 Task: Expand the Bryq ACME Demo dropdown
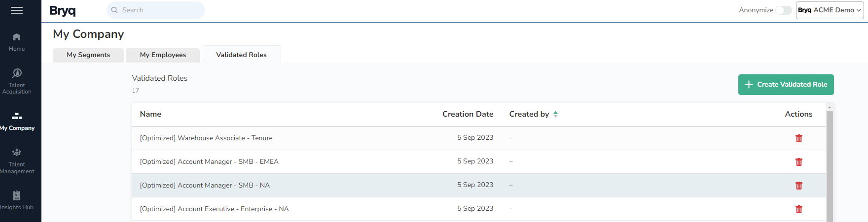click(x=830, y=10)
